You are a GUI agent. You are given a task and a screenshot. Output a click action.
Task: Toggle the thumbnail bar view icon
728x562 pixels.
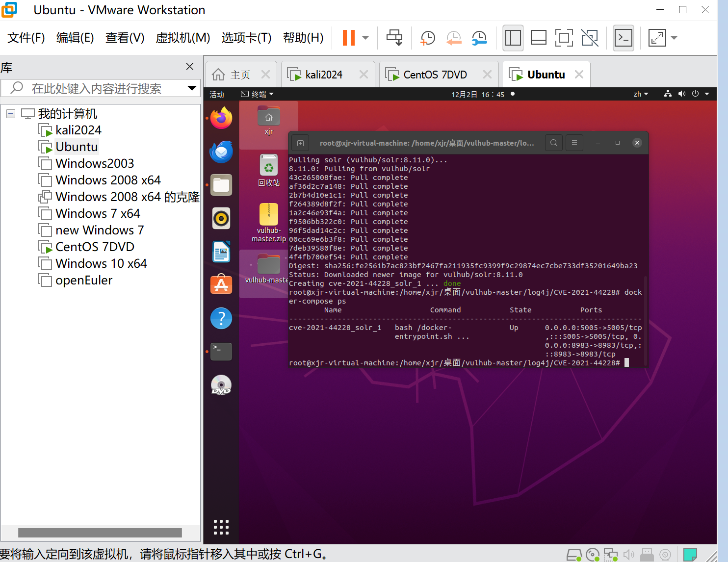coord(539,38)
